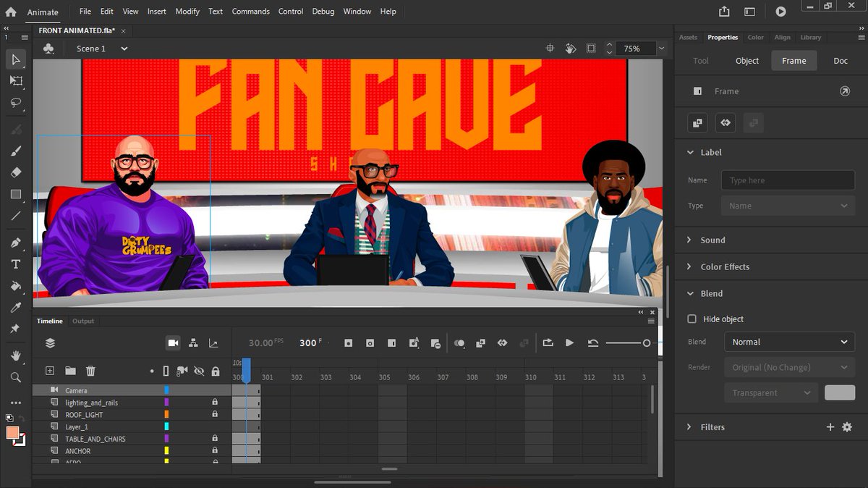Select the Rectangle tool
Viewport: 868px width, 488px height.
[x=16, y=194]
